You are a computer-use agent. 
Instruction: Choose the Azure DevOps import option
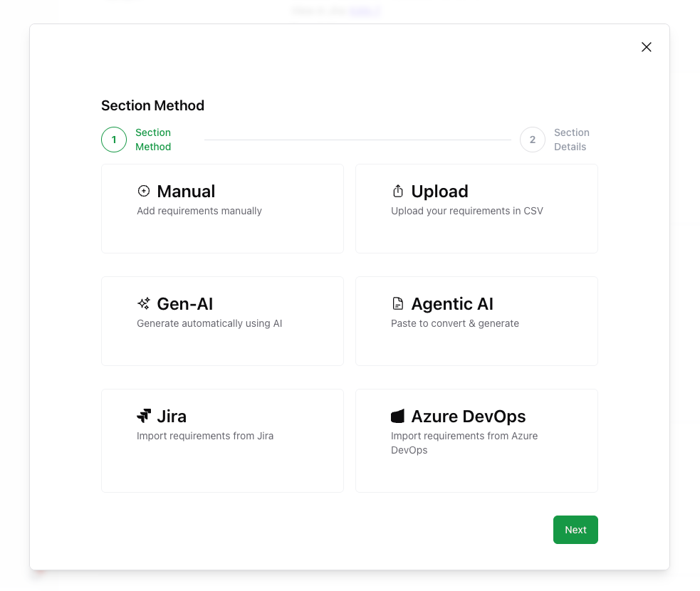coord(476,440)
